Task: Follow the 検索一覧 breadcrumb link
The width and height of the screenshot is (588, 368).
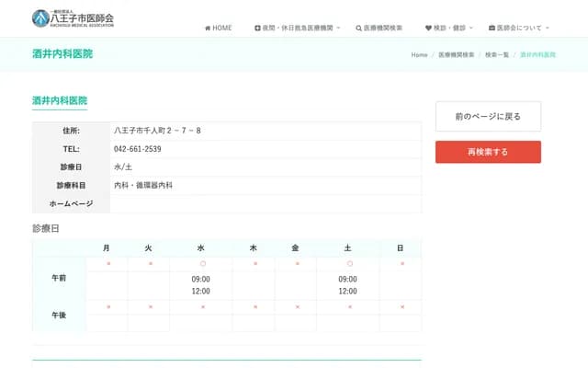Action: tap(497, 55)
